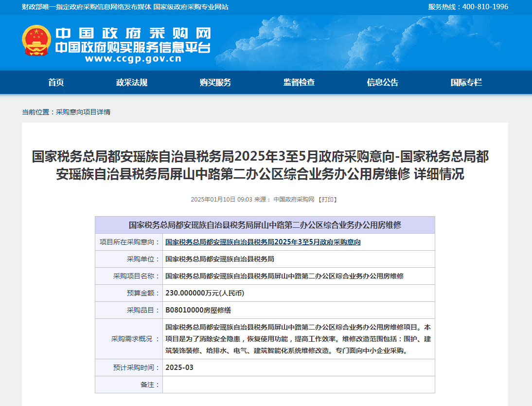Image resolution: width=532 pixels, height=406 pixels.
Task: Click the 采购需求概况 row label
Action: [135, 339]
